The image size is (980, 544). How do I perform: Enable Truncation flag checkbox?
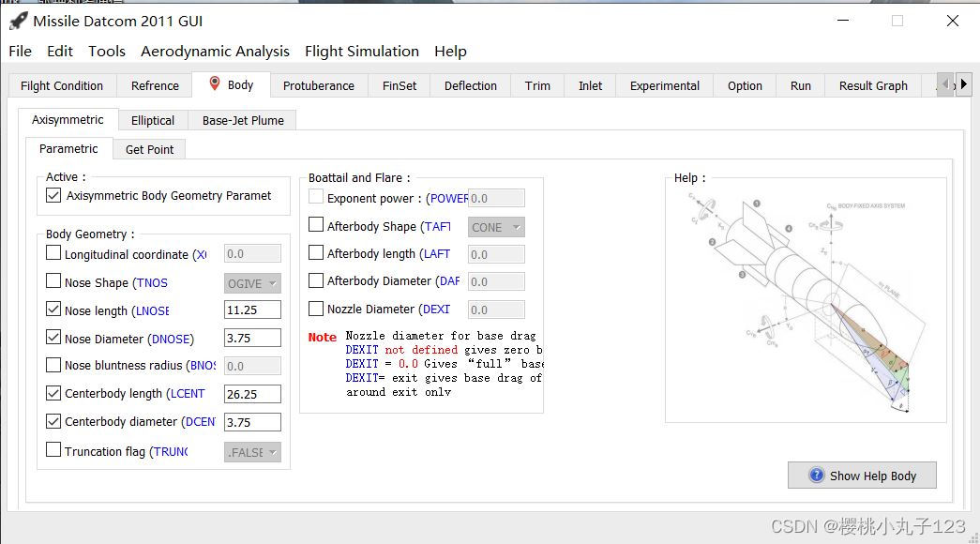point(53,449)
